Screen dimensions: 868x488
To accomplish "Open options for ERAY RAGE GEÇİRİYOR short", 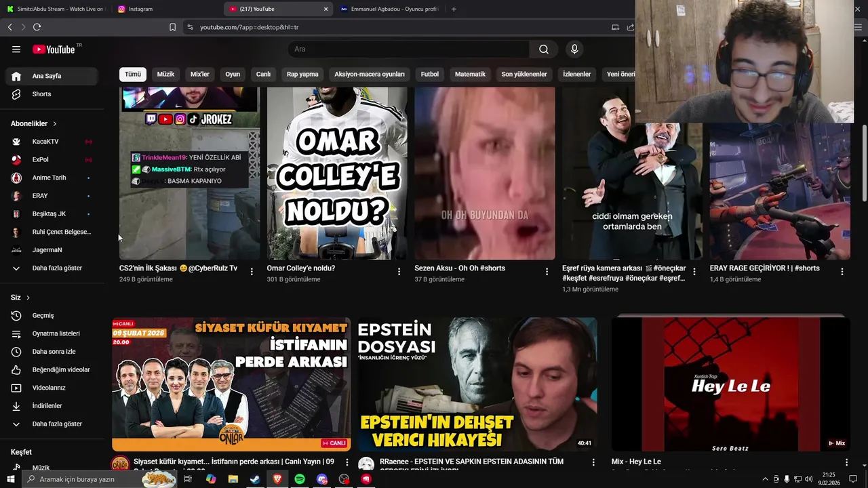I will click(842, 271).
